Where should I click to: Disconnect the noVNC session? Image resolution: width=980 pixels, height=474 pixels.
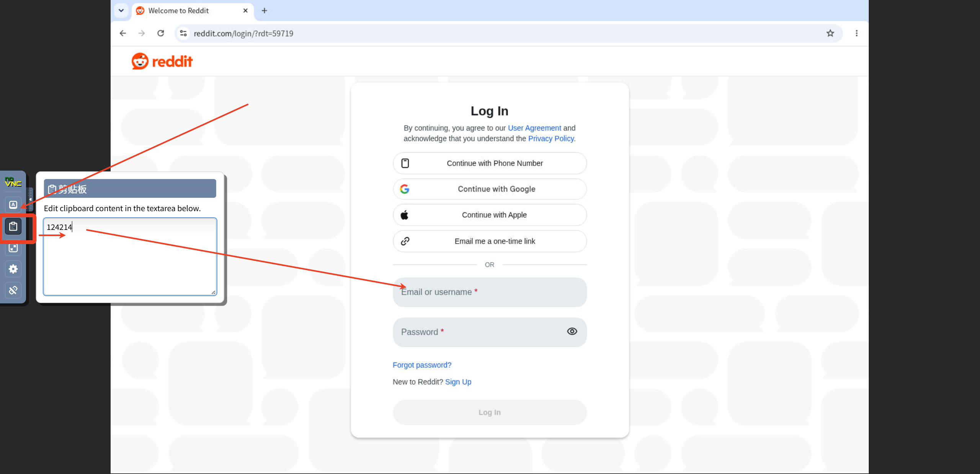[13, 290]
